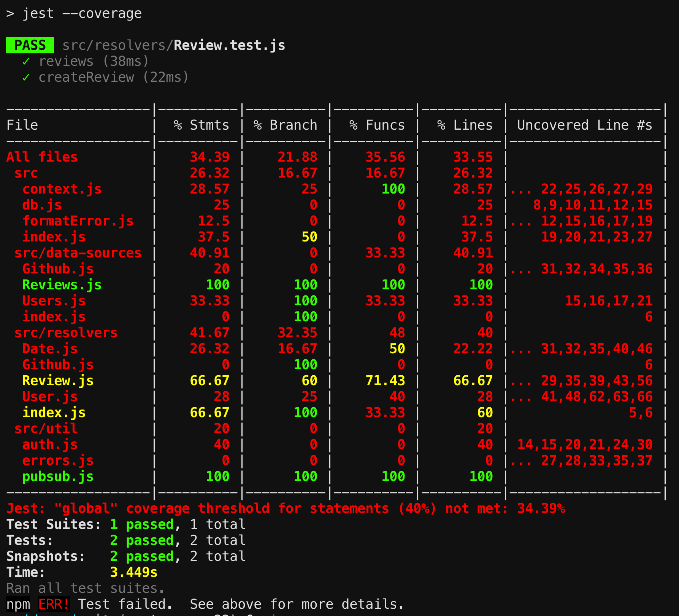Click the 'Reviews.js' file name
Viewport: 679px width, 616px height.
click(62, 285)
